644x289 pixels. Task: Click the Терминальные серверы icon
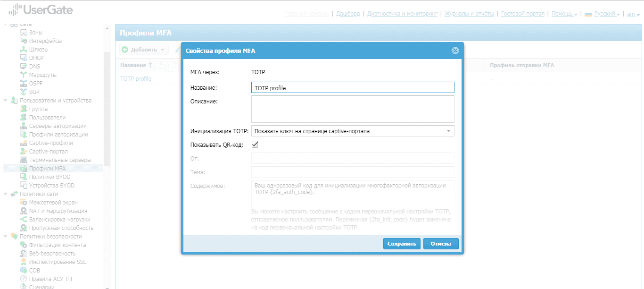click(x=24, y=160)
